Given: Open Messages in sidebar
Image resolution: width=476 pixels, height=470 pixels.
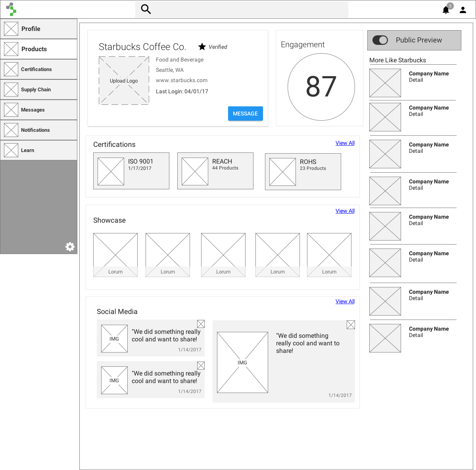Looking at the screenshot, I should pyautogui.click(x=39, y=110).
